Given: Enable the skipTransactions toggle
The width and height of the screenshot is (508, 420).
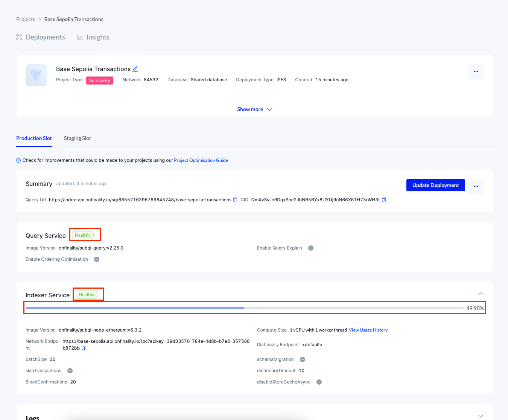Looking at the screenshot, I should click(x=70, y=370).
